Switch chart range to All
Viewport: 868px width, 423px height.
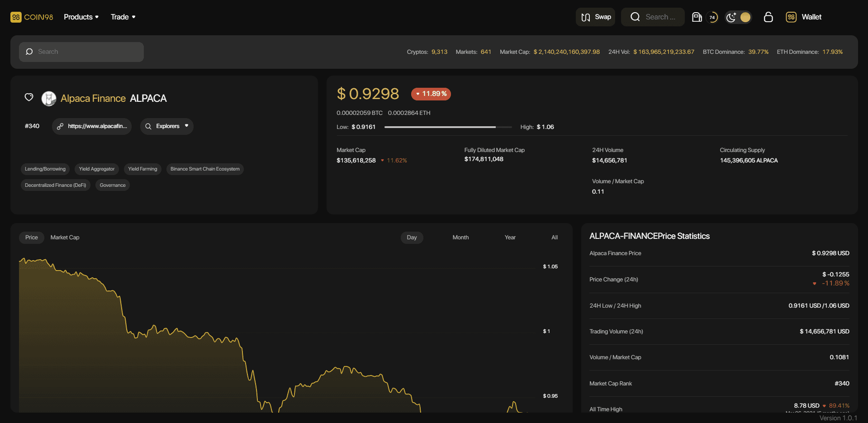pos(555,238)
